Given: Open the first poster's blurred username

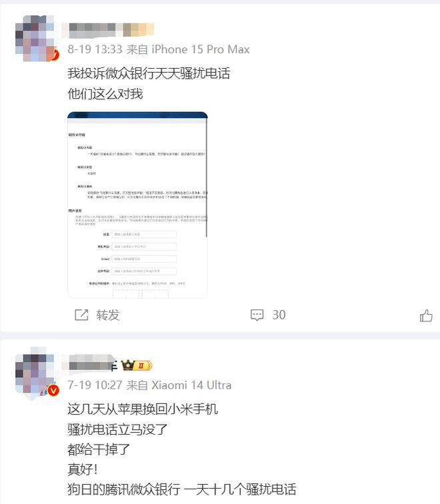Looking at the screenshot, I should pos(108,30).
